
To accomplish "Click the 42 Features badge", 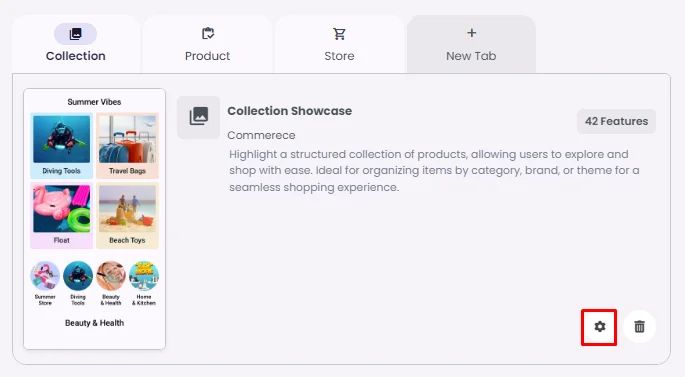I will click(616, 121).
